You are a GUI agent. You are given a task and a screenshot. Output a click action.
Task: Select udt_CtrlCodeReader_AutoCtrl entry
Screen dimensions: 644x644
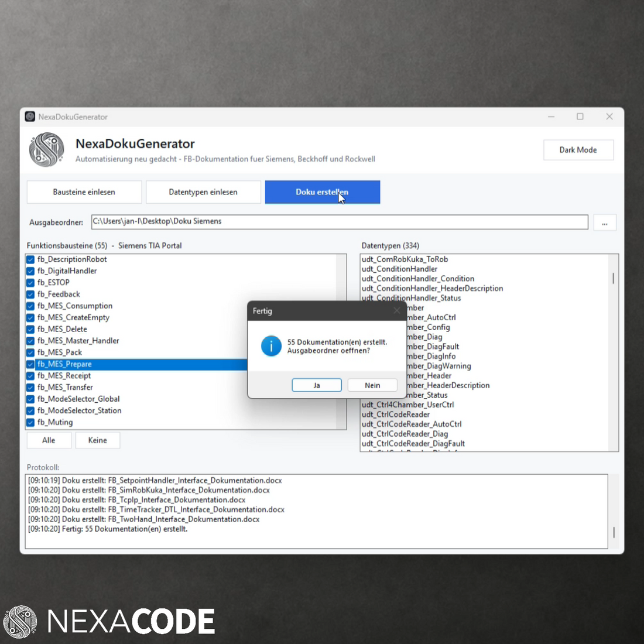[x=412, y=424]
